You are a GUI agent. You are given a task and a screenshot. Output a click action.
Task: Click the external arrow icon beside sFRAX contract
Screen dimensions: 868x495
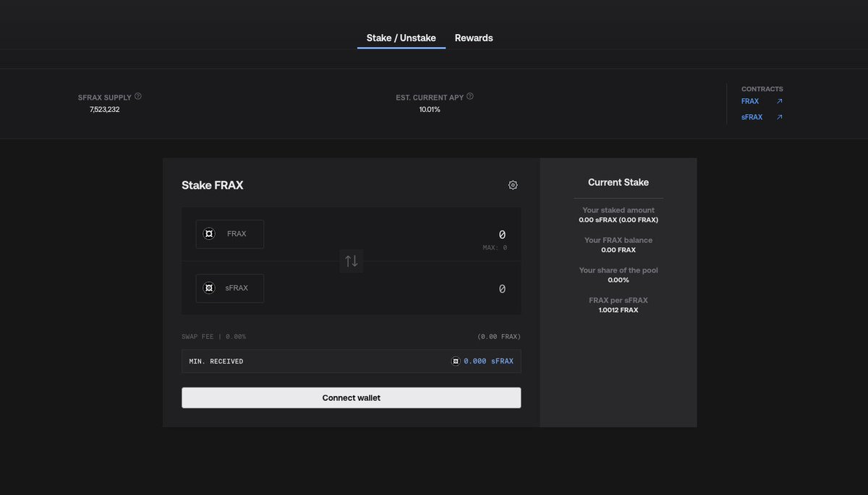pyautogui.click(x=780, y=117)
